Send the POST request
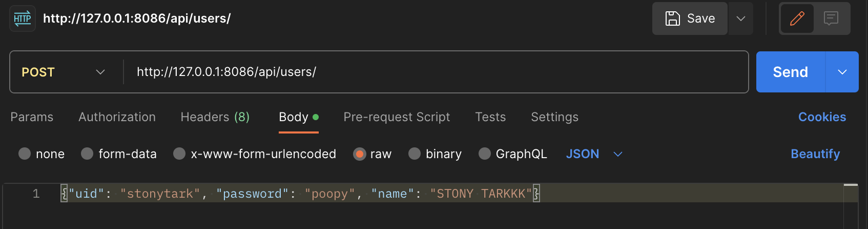The height and width of the screenshot is (229, 868). pos(791,72)
